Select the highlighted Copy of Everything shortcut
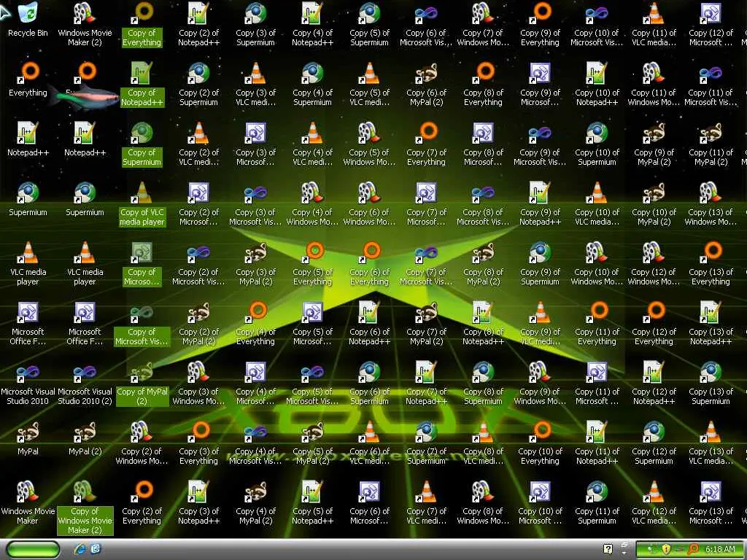This screenshot has width=747, height=560. click(x=142, y=24)
